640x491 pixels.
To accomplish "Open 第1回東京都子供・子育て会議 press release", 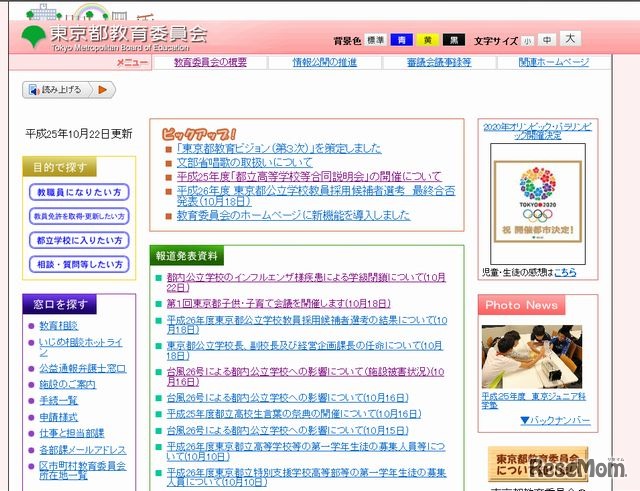I will (278, 304).
